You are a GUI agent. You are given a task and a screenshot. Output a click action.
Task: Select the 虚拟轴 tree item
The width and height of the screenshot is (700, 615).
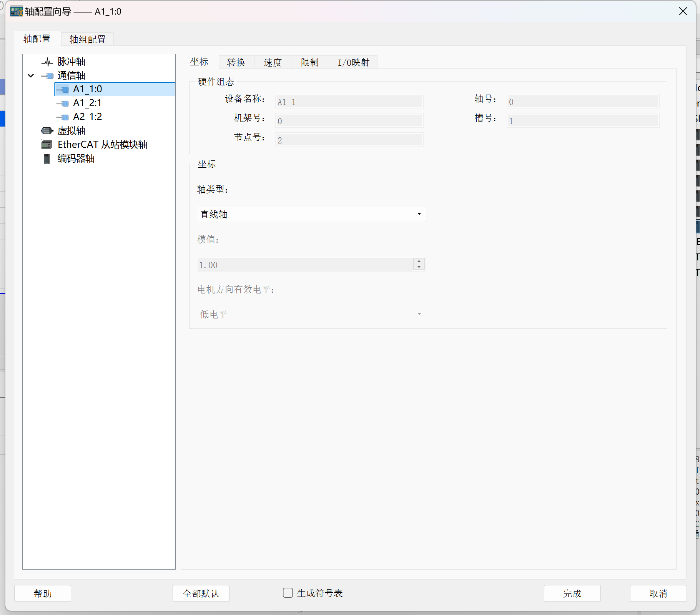tap(71, 131)
